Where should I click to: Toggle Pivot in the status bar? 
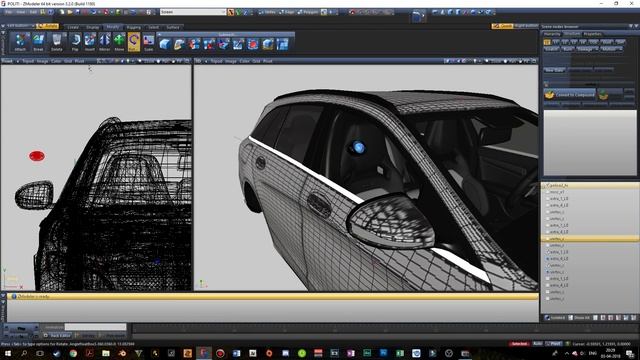tap(553, 344)
